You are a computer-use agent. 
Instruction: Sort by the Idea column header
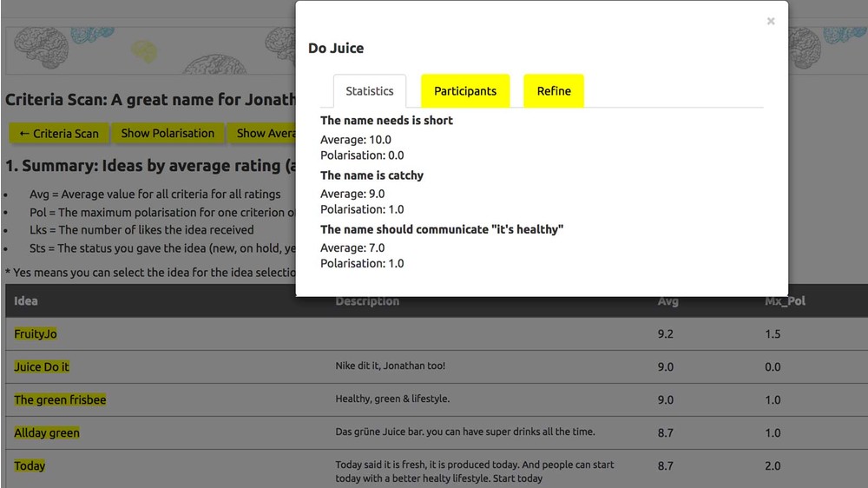26,301
